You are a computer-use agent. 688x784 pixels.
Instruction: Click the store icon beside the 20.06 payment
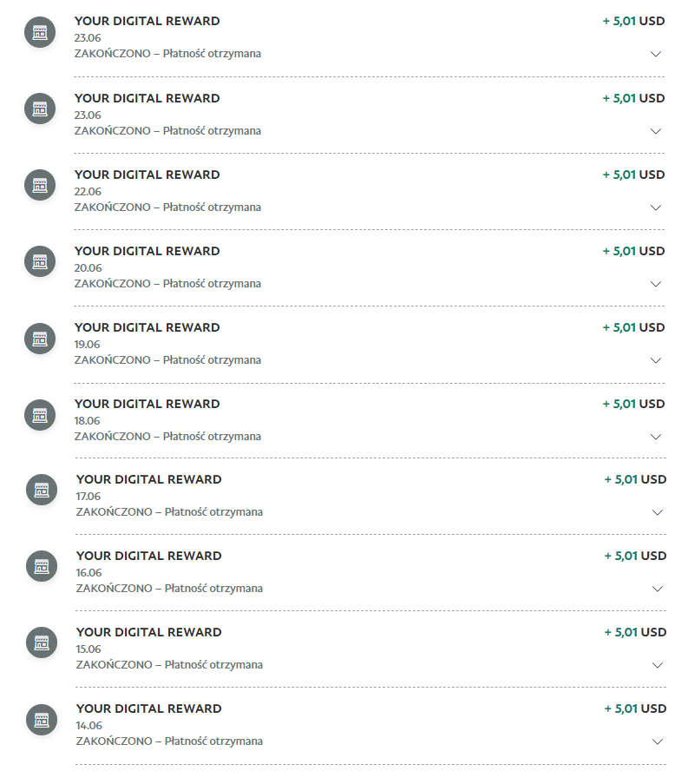tap(39, 261)
